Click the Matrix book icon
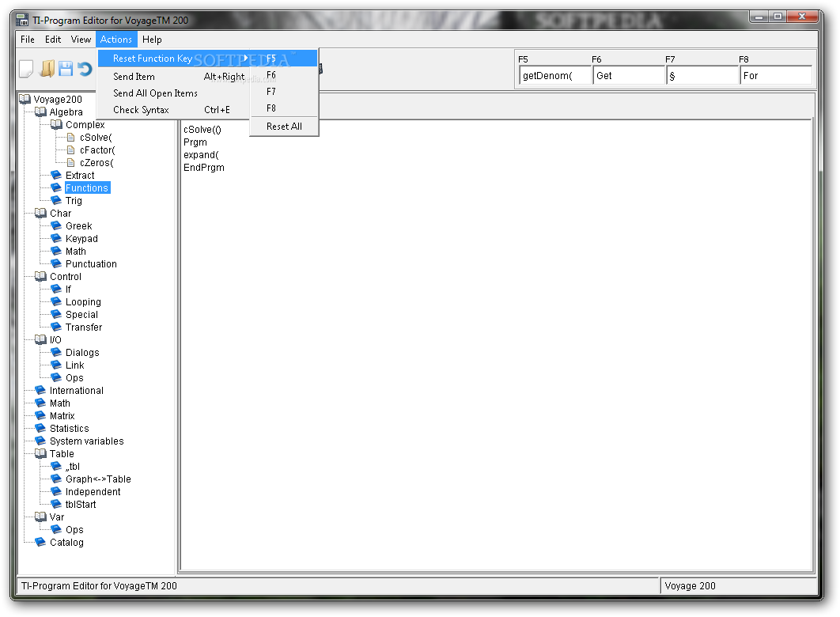The width and height of the screenshot is (840, 617). pyautogui.click(x=40, y=415)
